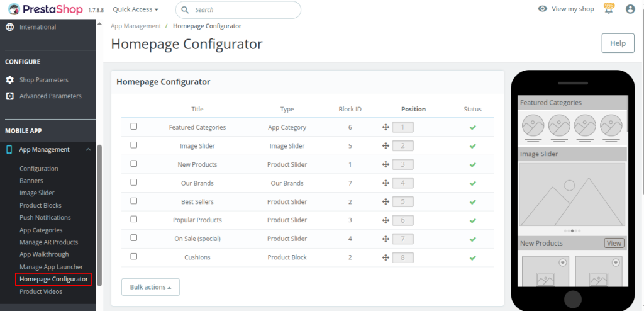Image resolution: width=644 pixels, height=311 pixels.
Task: Open the App Categories menu item
Action: (41, 230)
